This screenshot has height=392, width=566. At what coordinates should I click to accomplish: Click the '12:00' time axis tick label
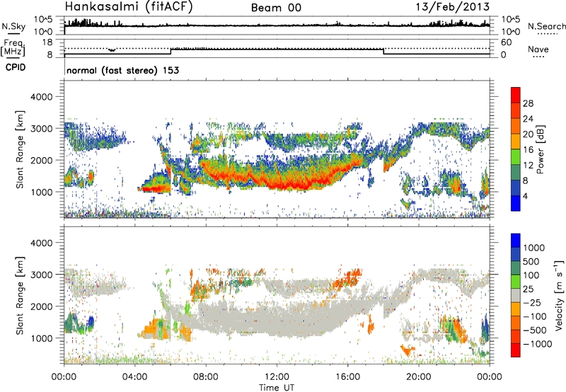click(277, 377)
